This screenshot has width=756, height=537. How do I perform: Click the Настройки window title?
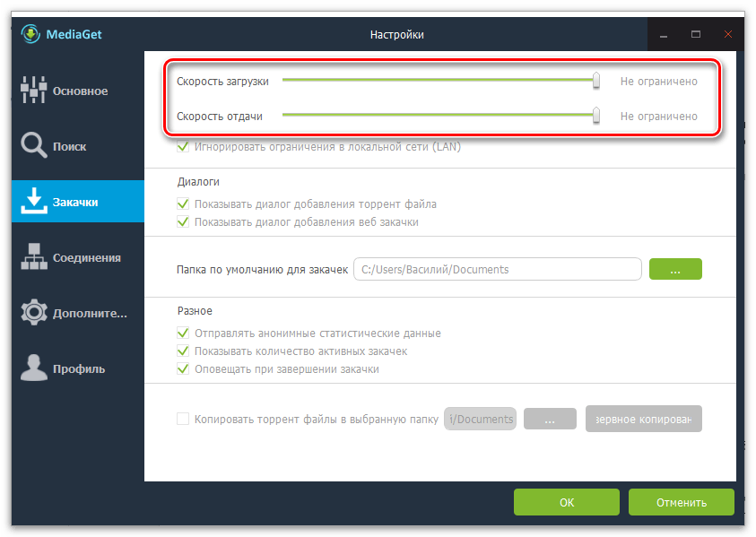click(396, 35)
